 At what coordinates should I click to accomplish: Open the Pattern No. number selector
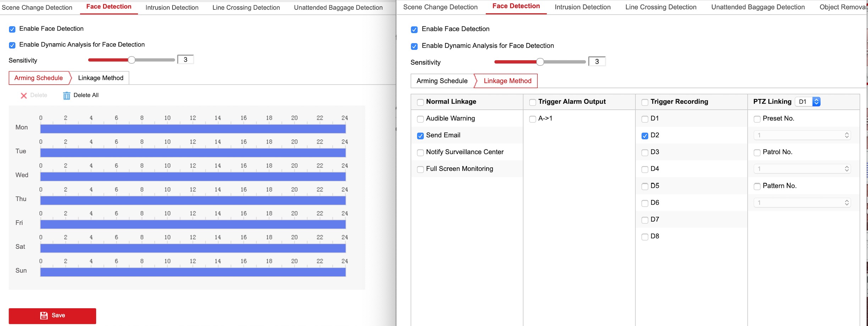(802, 203)
